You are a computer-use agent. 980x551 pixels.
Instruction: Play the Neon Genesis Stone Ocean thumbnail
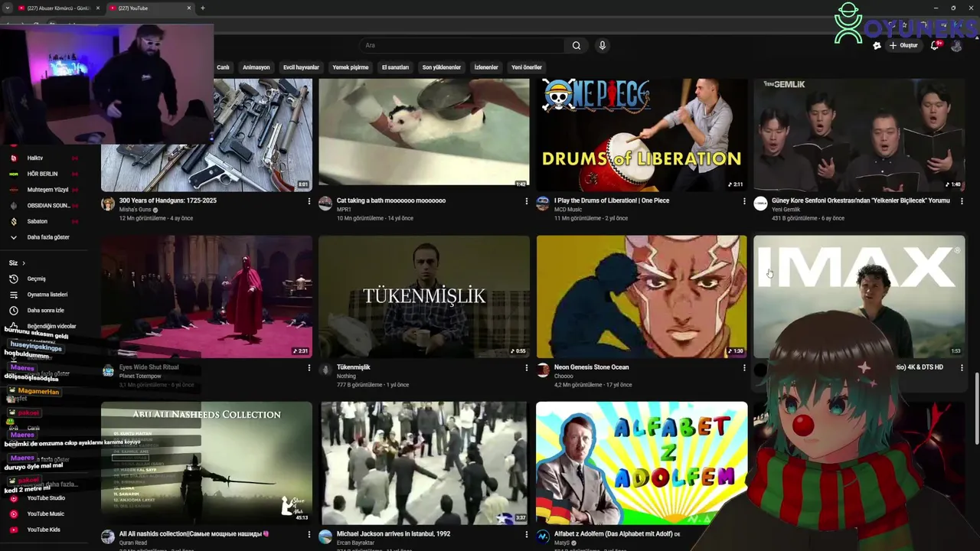click(642, 297)
